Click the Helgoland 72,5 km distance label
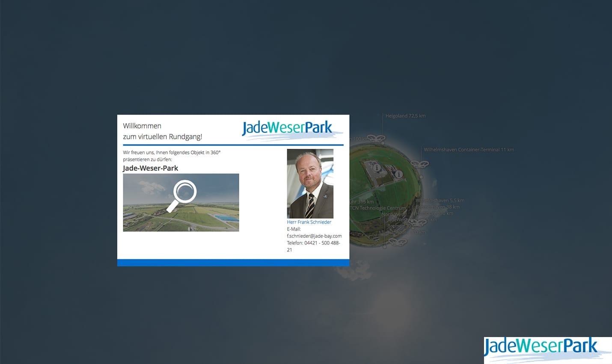Viewport: 612px width, 364px height. pyautogui.click(x=405, y=115)
